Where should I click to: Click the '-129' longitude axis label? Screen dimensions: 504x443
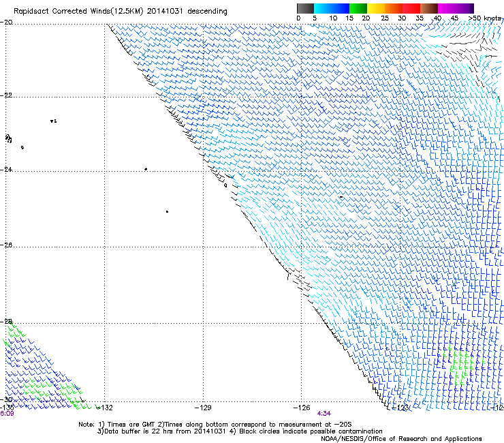204,408
